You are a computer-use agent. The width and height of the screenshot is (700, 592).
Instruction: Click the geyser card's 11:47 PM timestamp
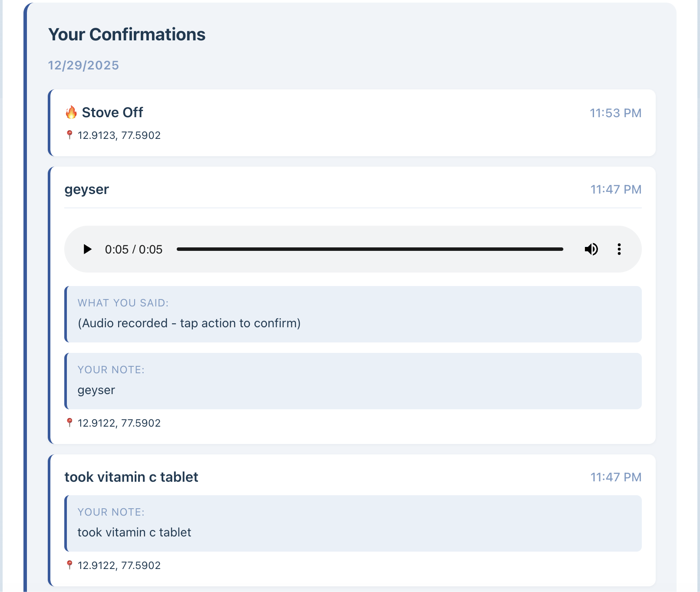[616, 189]
